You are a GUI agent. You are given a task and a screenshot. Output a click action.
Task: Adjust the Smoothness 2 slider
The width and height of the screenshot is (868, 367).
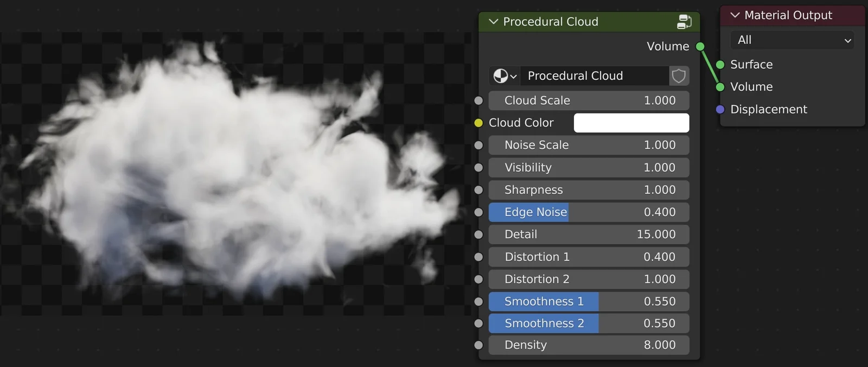coord(589,324)
